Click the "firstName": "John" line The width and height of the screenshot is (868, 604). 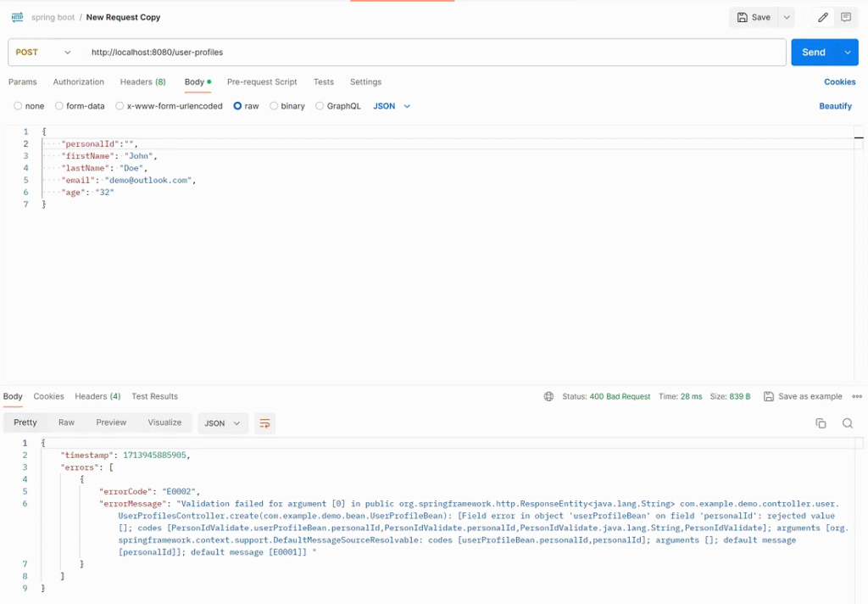pos(109,156)
